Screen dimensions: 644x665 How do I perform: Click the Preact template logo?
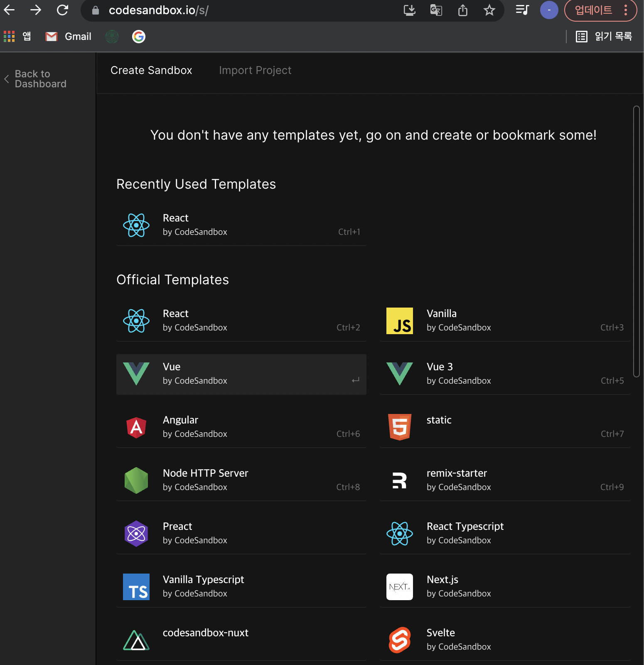[x=136, y=534]
